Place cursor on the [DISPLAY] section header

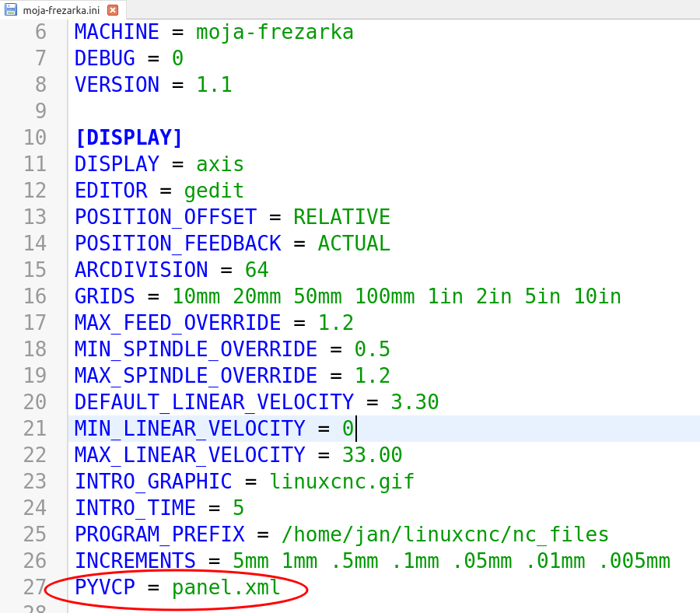tap(128, 138)
